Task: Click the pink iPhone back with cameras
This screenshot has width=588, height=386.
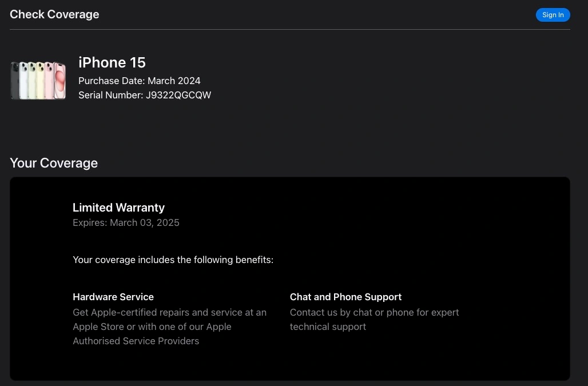Action: point(49,81)
